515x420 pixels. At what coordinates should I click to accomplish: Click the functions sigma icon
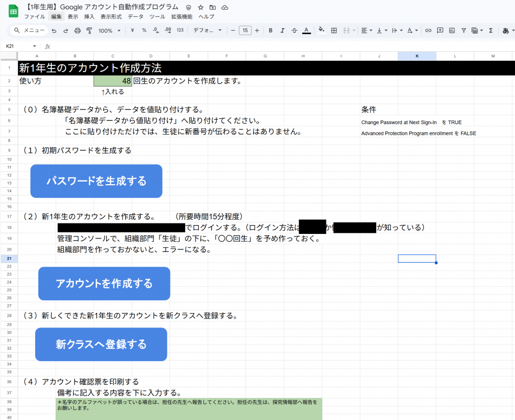coord(490,31)
